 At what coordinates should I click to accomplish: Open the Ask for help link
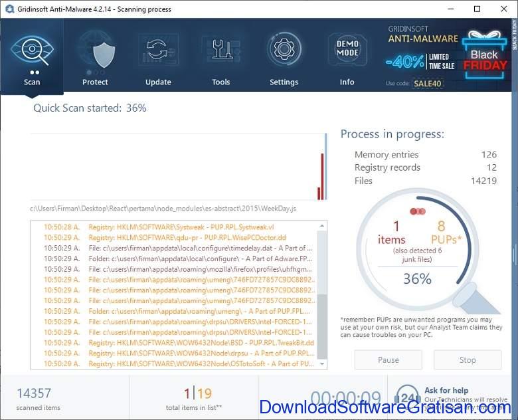tap(446, 390)
